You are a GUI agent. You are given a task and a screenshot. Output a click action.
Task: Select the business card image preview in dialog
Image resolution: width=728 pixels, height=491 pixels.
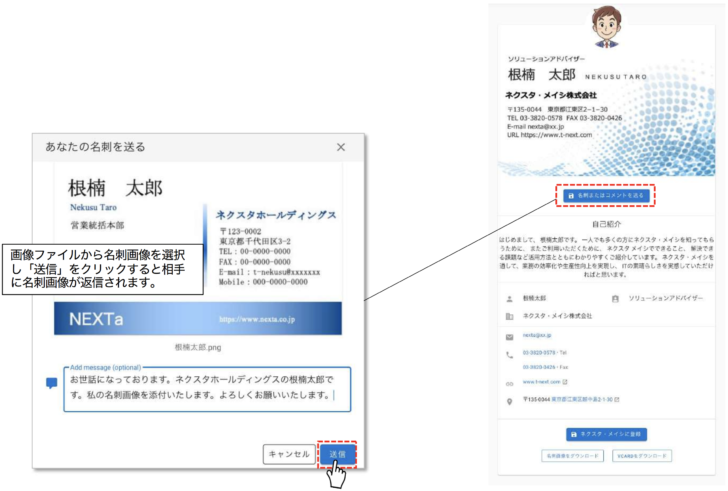[198, 249]
